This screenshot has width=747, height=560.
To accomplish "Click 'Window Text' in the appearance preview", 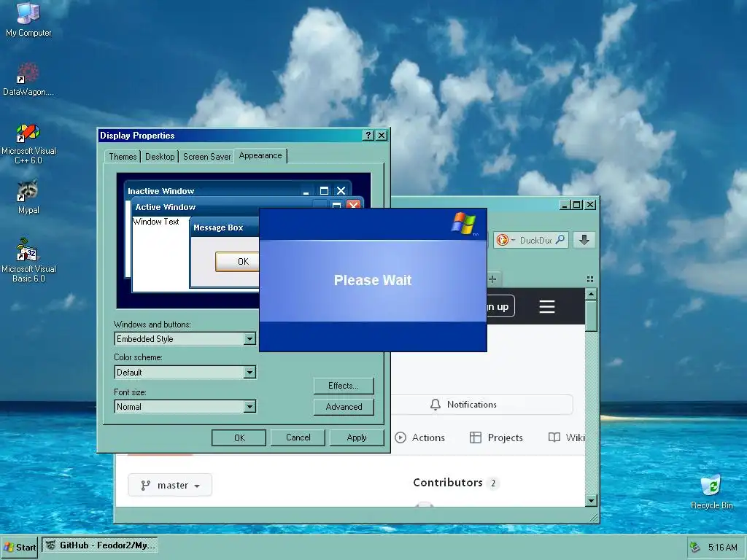I will click(156, 222).
